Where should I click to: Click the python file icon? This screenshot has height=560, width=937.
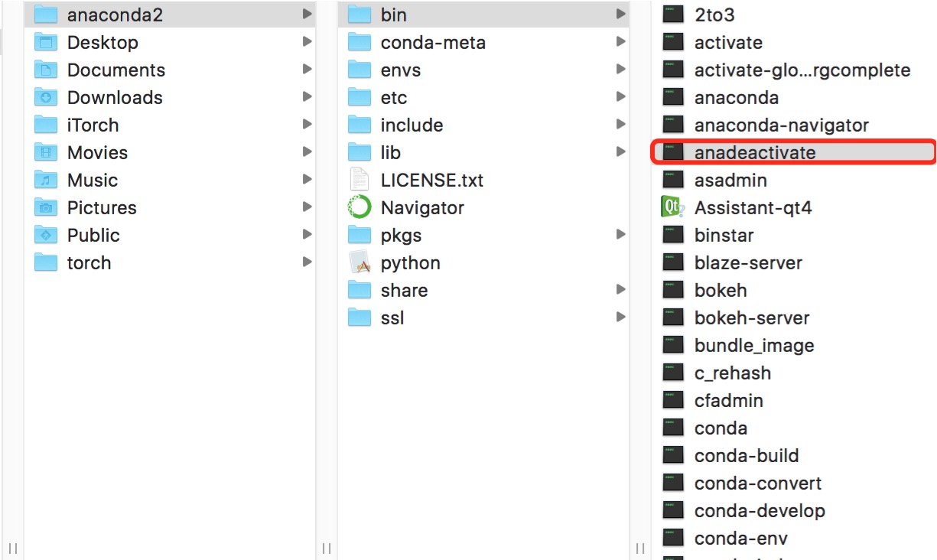click(x=360, y=262)
